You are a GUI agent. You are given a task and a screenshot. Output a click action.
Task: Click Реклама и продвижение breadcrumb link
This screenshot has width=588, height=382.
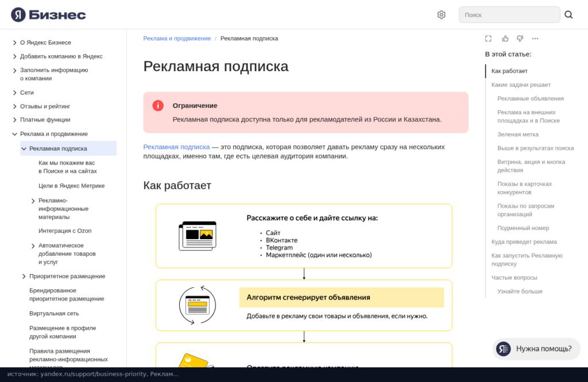pyautogui.click(x=177, y=38)
